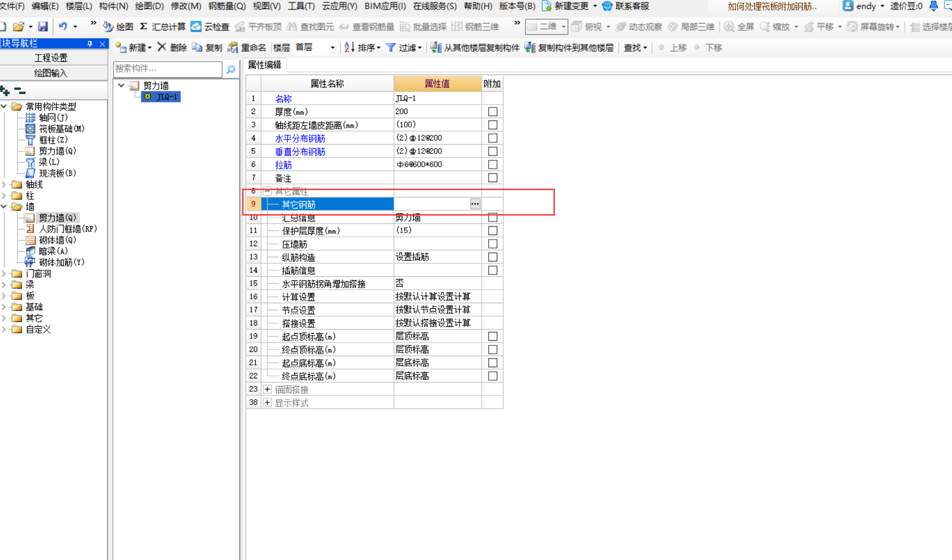Click the 搜索构件 search field
952x560 pixels.
pos(168,69)
